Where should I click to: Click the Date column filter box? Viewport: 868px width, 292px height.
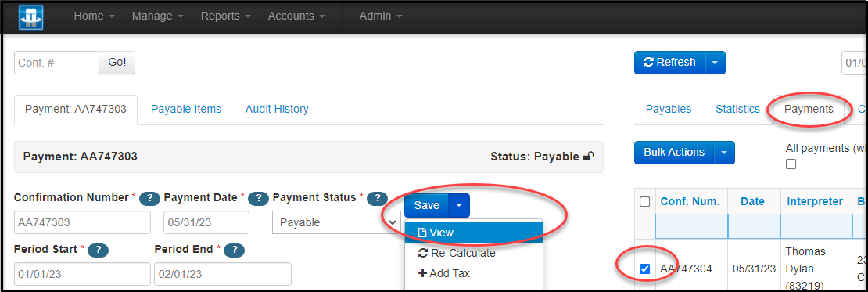753,226
